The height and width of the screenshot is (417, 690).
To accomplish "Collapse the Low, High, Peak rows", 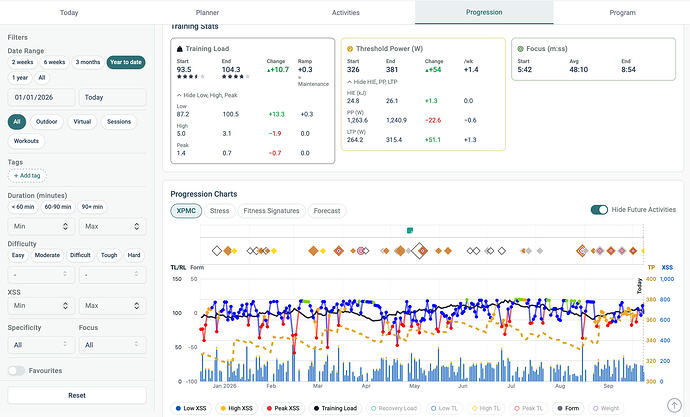I will click(207, 95).
